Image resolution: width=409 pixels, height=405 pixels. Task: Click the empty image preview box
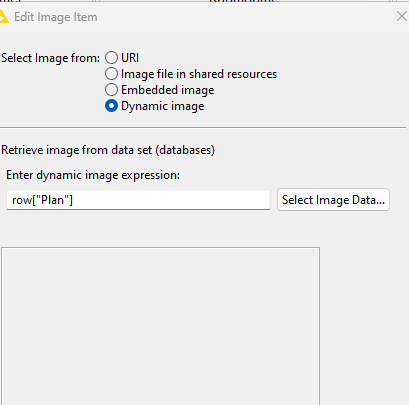160,326
